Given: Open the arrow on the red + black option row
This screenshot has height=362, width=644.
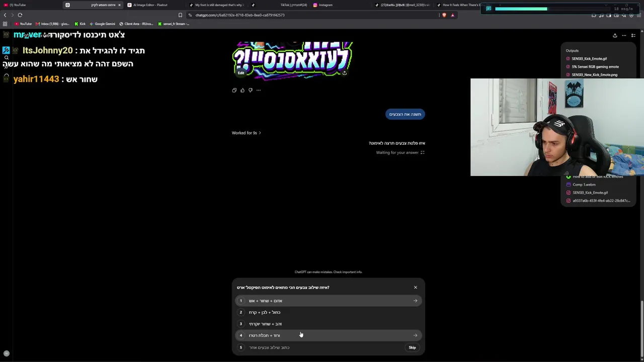Looking at the screenshot, I should tap(416, 301).
